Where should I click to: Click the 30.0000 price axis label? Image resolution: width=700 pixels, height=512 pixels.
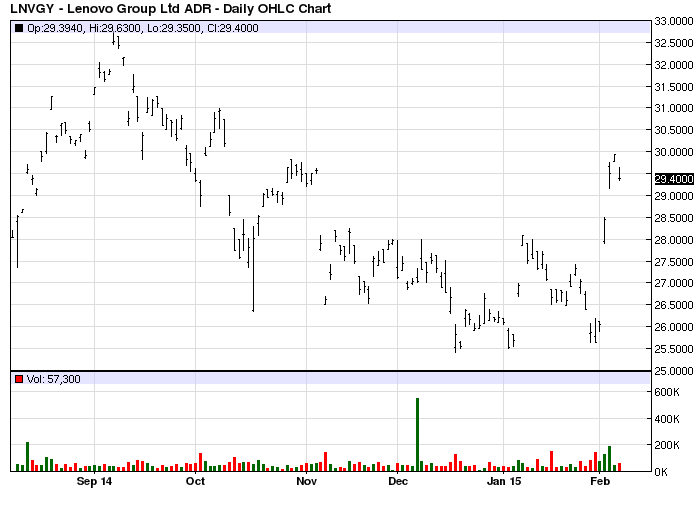point(673,152)
